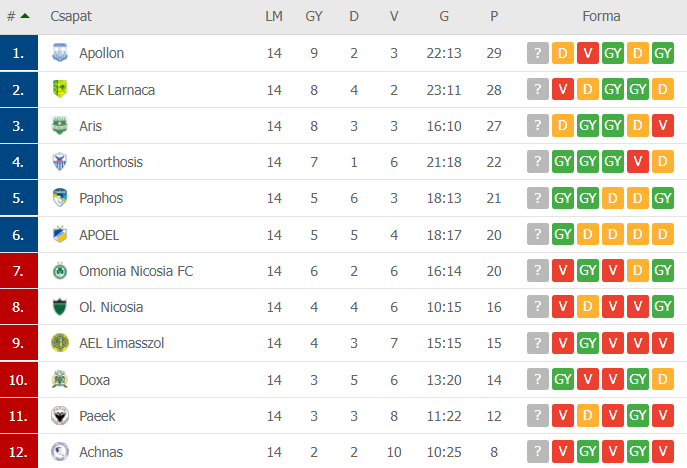This screenshot has height=468, width=687.
Task: Sort by the G goals column header
Action: [x=444, y=16]
